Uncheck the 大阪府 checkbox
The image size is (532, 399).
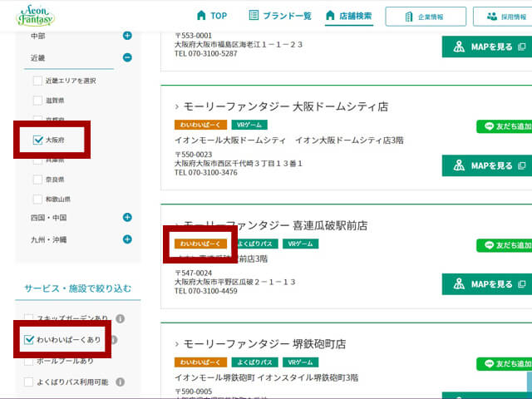37,140
